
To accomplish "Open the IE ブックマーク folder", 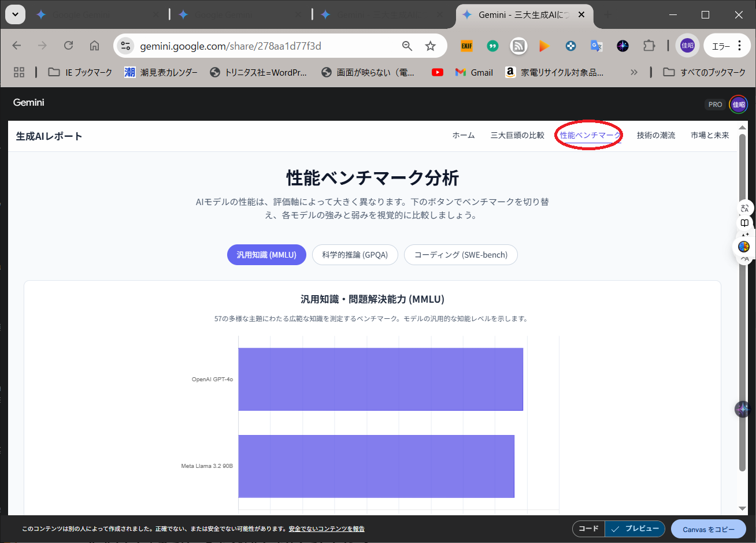I will 80,72.
